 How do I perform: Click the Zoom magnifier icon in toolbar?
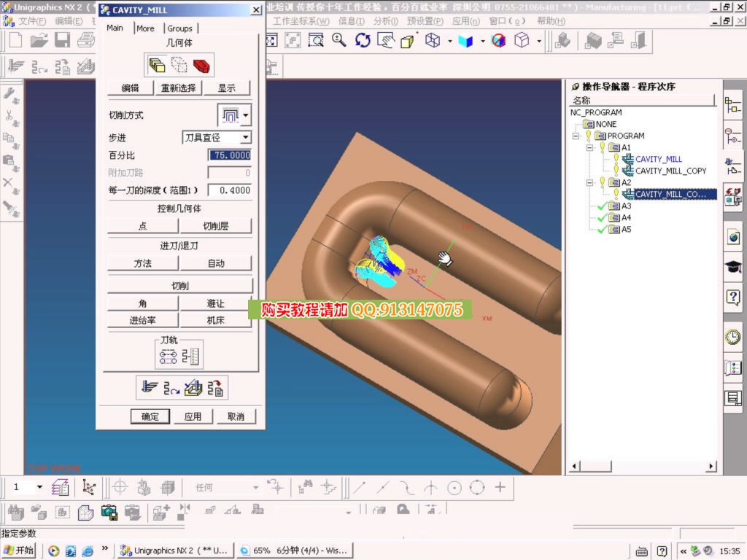[x=339, y=40]
